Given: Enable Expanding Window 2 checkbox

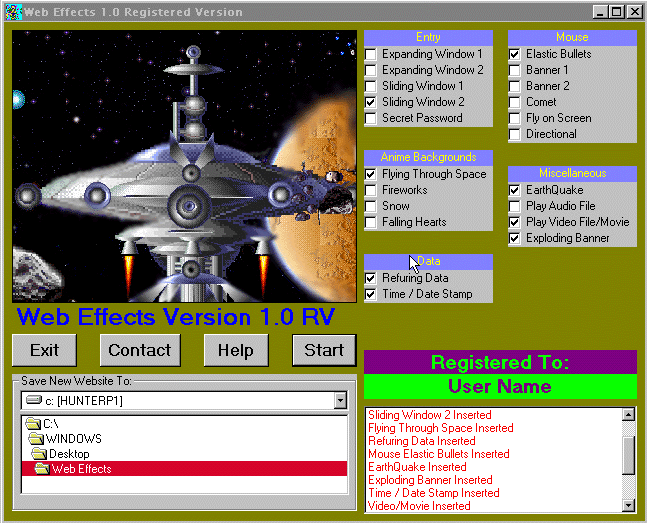Looking at the screenshot, I should click(371, 70).
